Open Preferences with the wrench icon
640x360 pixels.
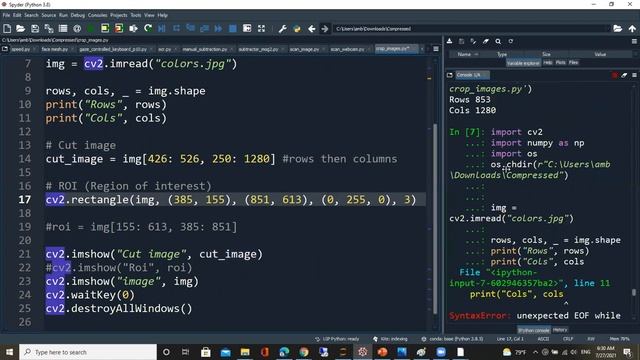tap(282, 29)
